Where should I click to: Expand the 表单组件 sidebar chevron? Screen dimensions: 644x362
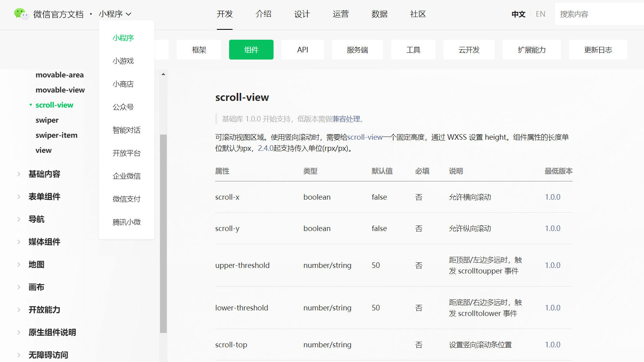[x=19, y=196]
